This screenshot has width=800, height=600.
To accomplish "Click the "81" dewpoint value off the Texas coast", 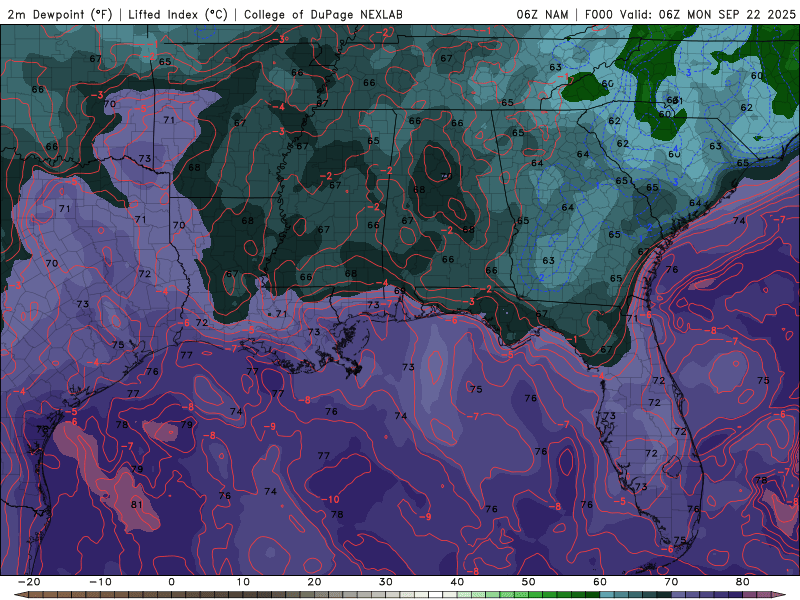I will point(137,505).
